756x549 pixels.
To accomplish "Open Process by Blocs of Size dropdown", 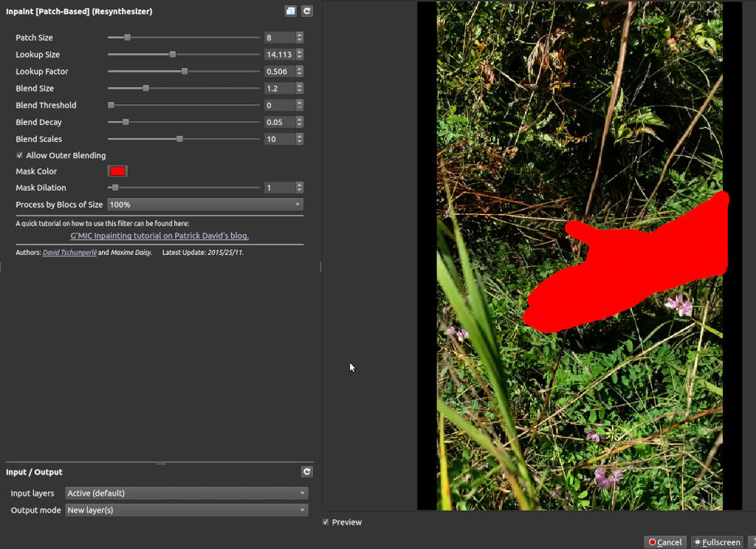I will tap(205, 205).
